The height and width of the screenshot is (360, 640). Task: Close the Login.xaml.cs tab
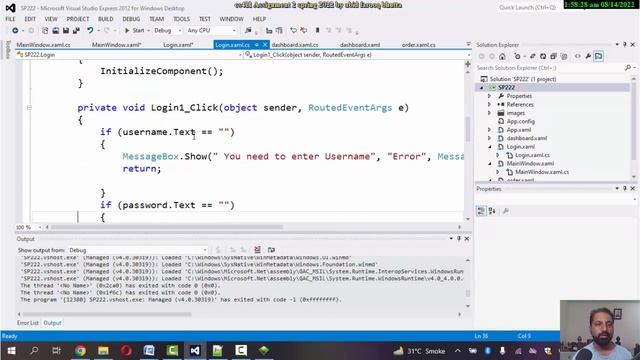click(265, 45)
